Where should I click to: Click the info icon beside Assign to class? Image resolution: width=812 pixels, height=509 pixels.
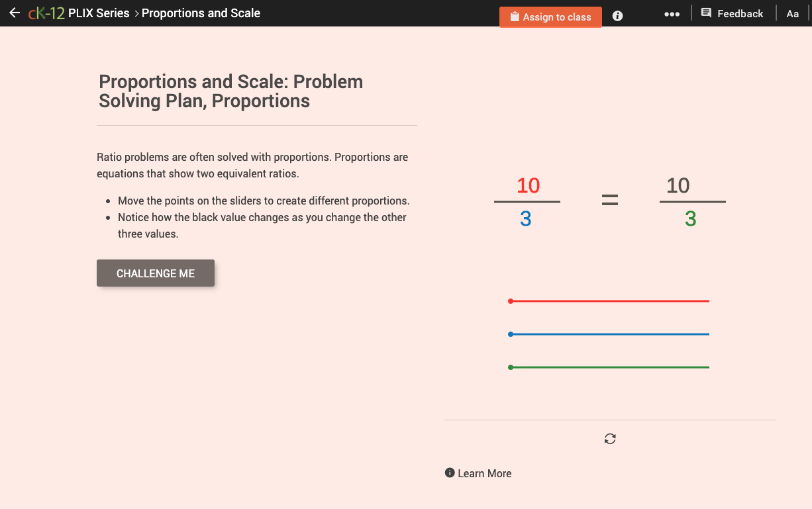pyautogui.click(x=617, y=15)
